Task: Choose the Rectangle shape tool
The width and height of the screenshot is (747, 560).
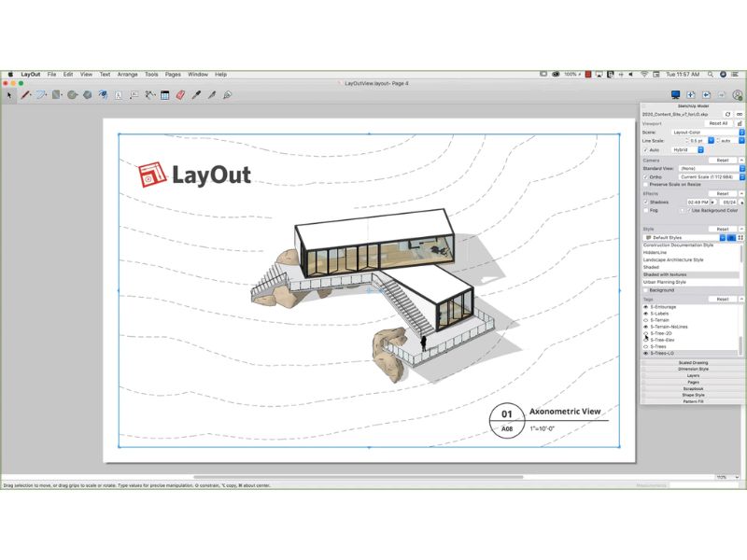Action: 57,94
